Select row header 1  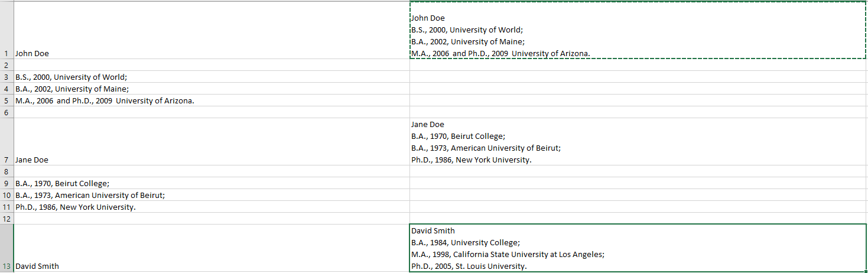coord(6,30)
